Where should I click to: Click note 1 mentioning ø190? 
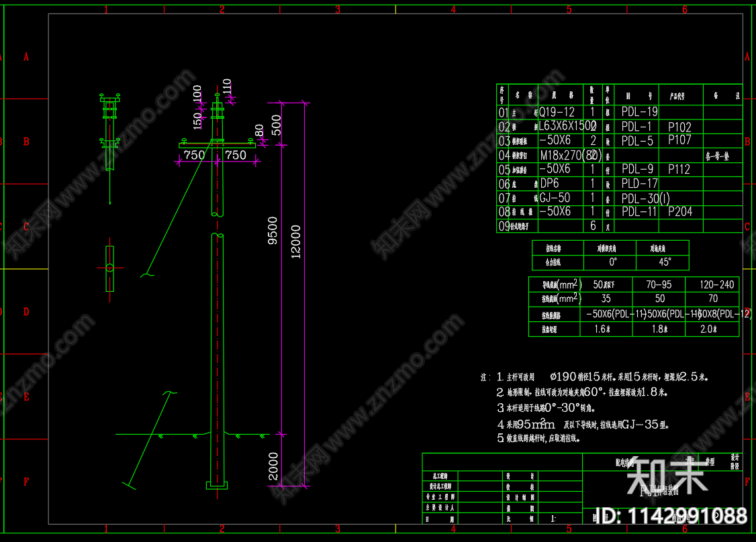[602, 377]
